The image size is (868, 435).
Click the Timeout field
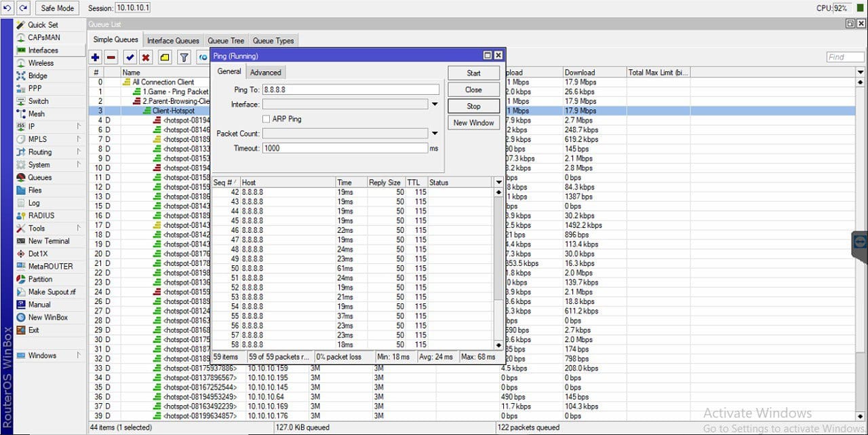click(x=344, y=148)
